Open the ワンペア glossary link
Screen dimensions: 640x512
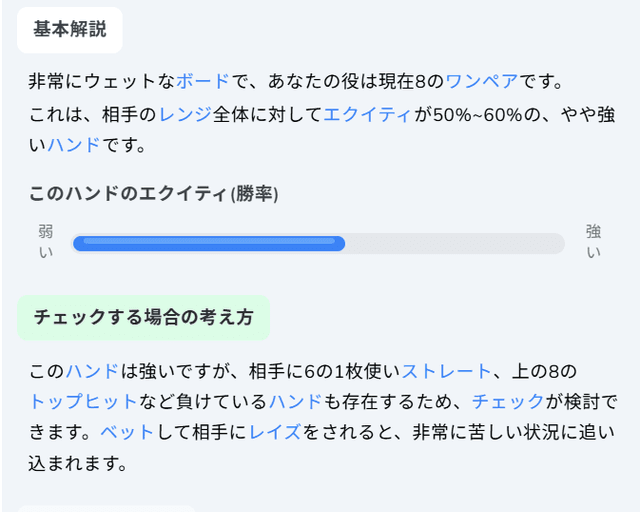482,81
